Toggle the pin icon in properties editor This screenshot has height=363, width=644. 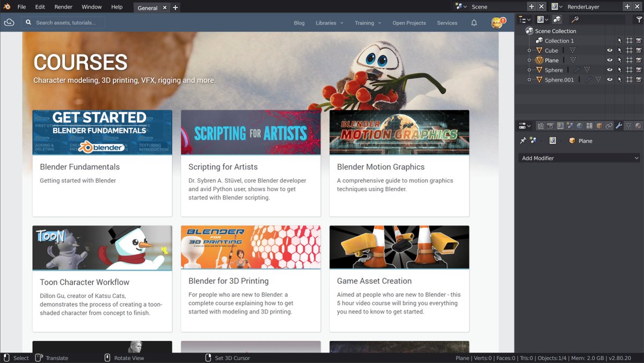(x=523, y=141)
